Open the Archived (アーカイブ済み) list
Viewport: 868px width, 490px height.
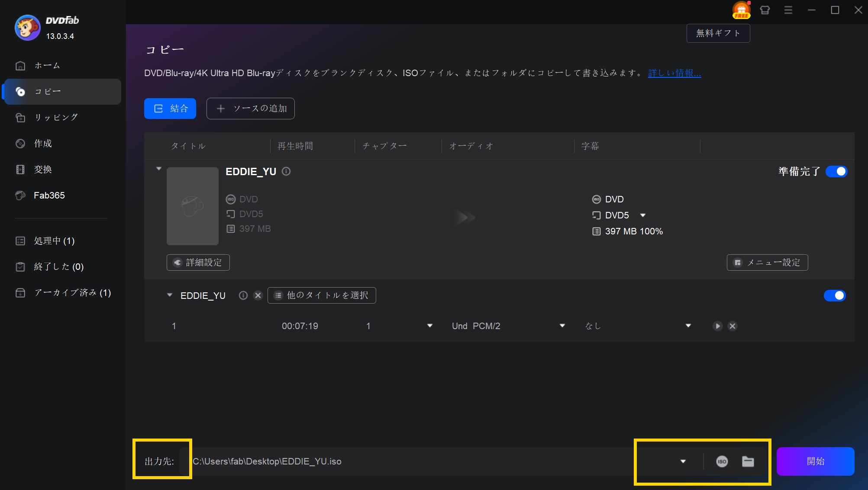tap(63, 293)
